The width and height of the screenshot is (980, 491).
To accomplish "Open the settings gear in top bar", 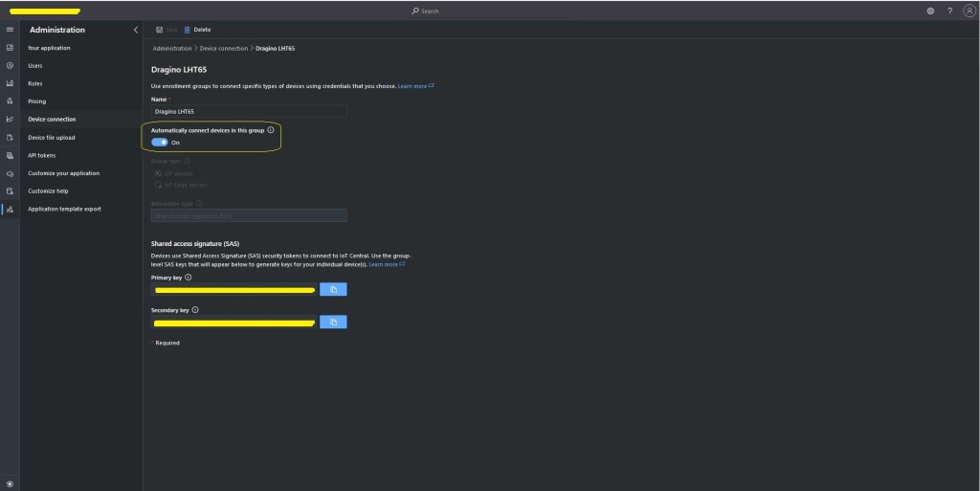I will click(930, 11).
